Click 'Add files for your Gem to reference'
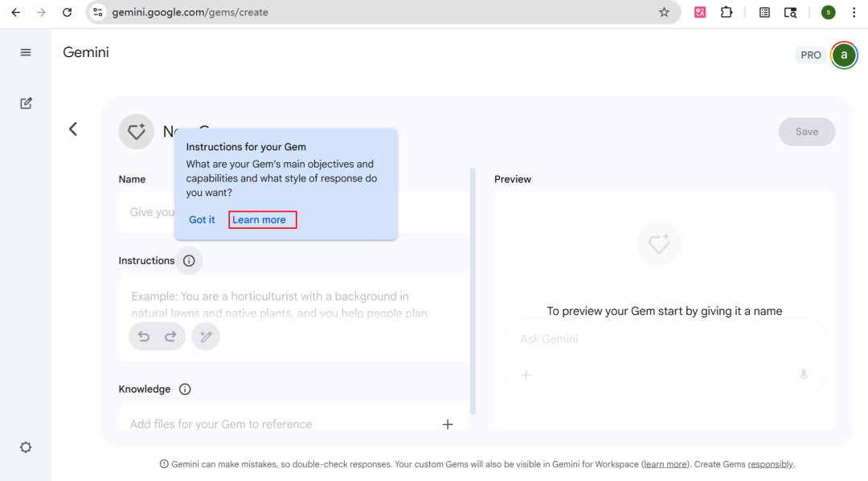 click(x=221, y=424)
